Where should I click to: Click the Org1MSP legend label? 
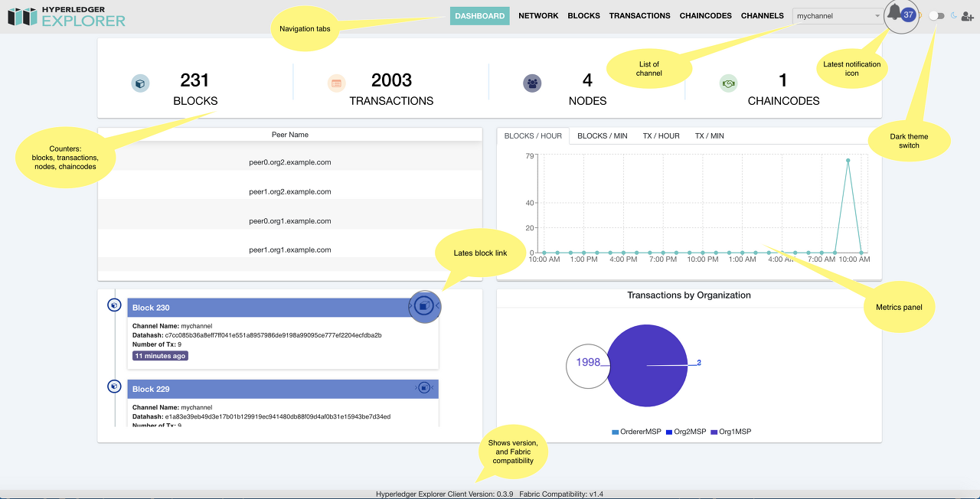[x=735, y=432]
